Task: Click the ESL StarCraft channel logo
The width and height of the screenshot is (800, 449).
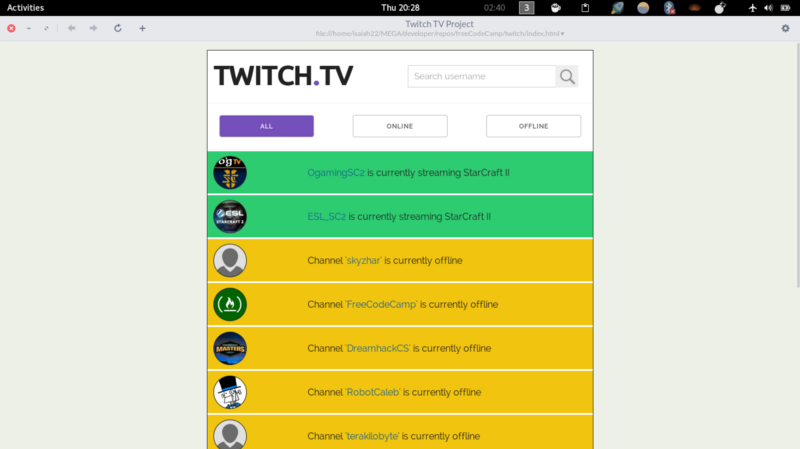Action: point(230,217)
